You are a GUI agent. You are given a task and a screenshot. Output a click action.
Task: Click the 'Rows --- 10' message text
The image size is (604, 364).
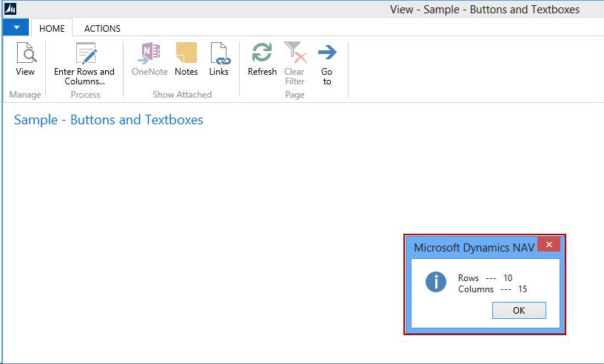(x=485, y=278)
